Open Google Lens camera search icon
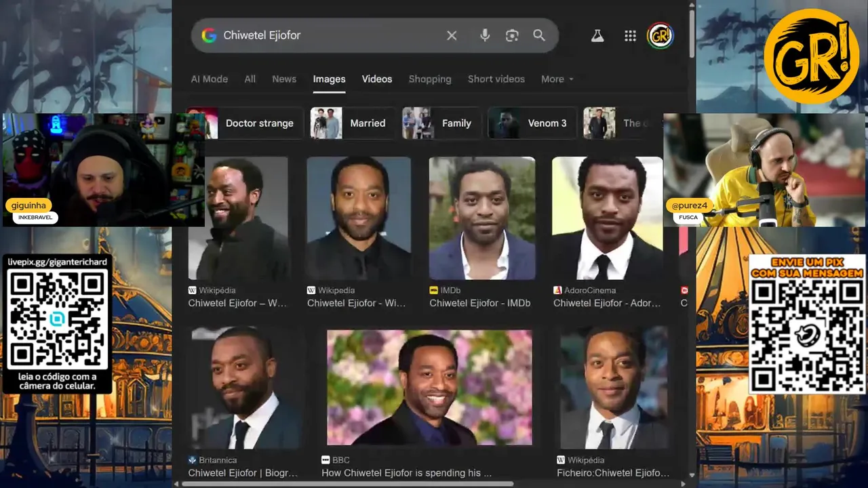Image resolution: width=868 pixels, height=488 pixels. pos(512,35)
